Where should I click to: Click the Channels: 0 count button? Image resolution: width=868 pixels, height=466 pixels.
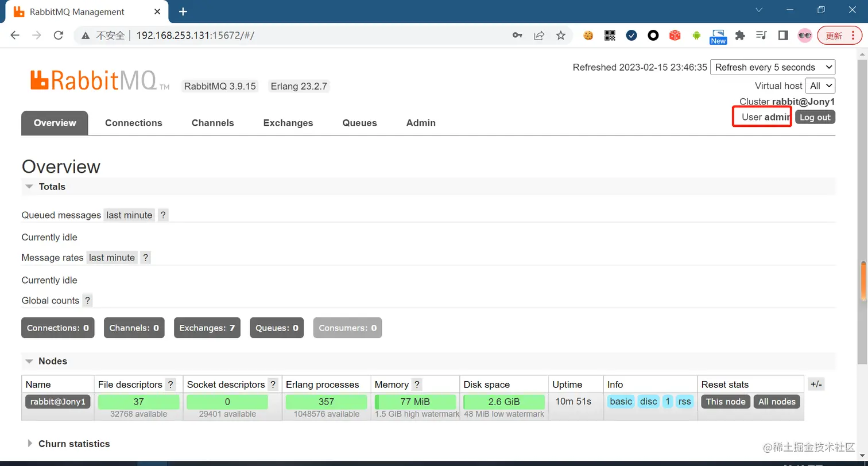point(134,328)
